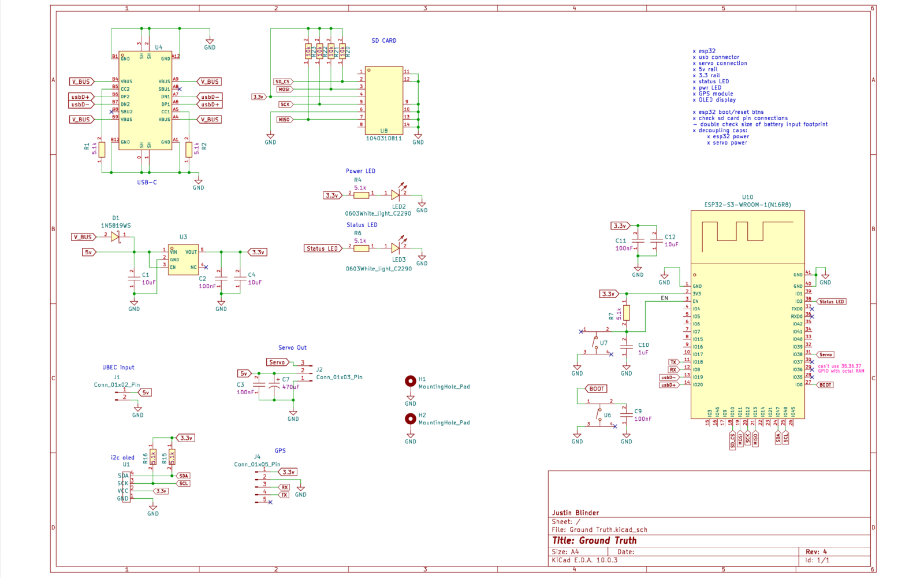Click the 3.3v label at regulator VOUT
Screen dimensions: 924x578
[258, 253]
